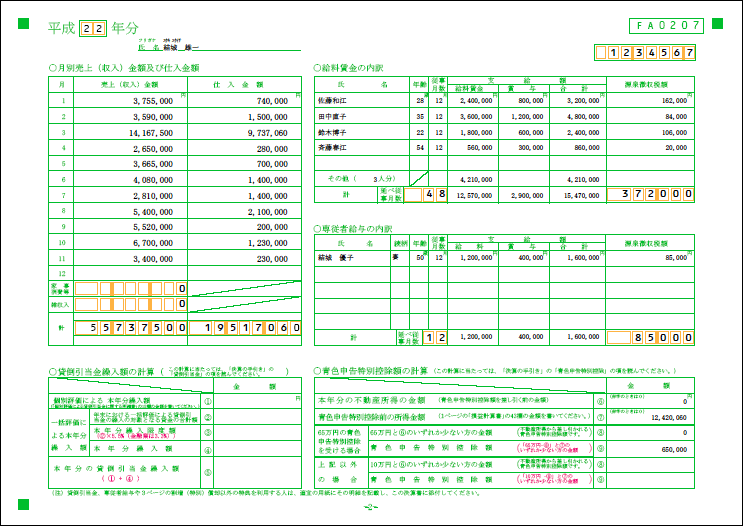Select employee name 田中直子
The image size is (743, 526).
pos(332,117)
